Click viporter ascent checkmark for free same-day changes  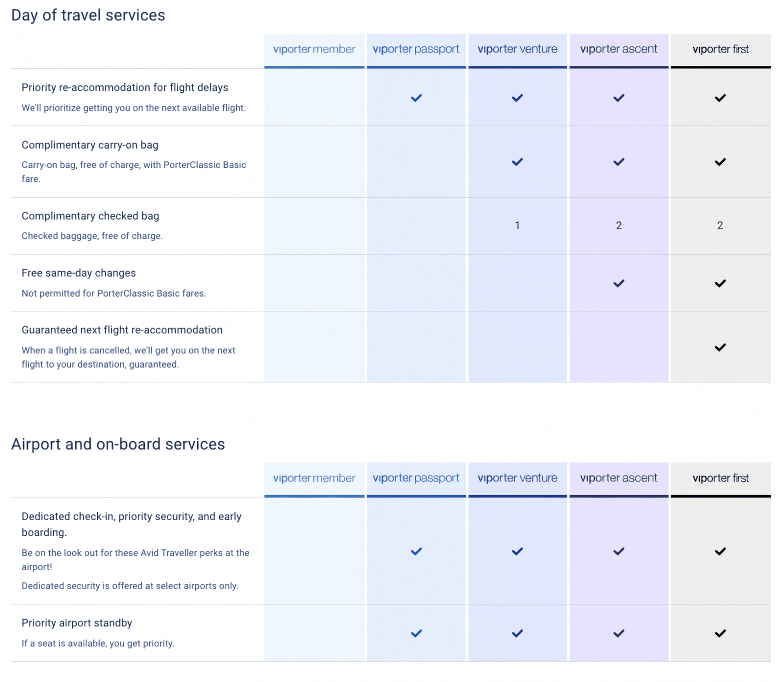pyautogui.click(x=619, y=284)
